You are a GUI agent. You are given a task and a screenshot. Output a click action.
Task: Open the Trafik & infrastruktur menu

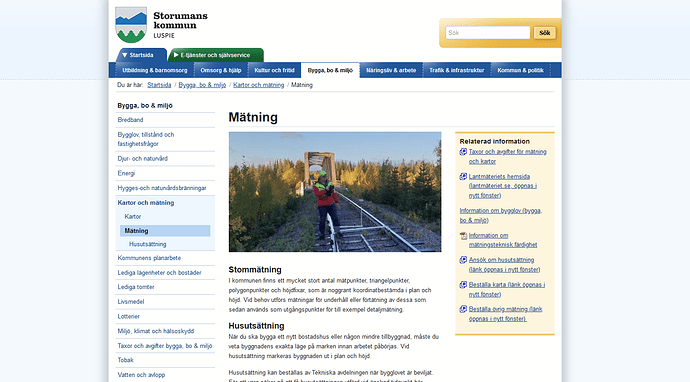pyautogui.click(x=457, y=70)
